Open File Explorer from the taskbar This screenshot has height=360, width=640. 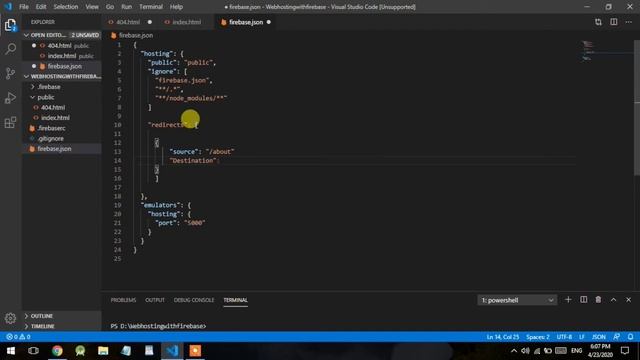(103, 351)
